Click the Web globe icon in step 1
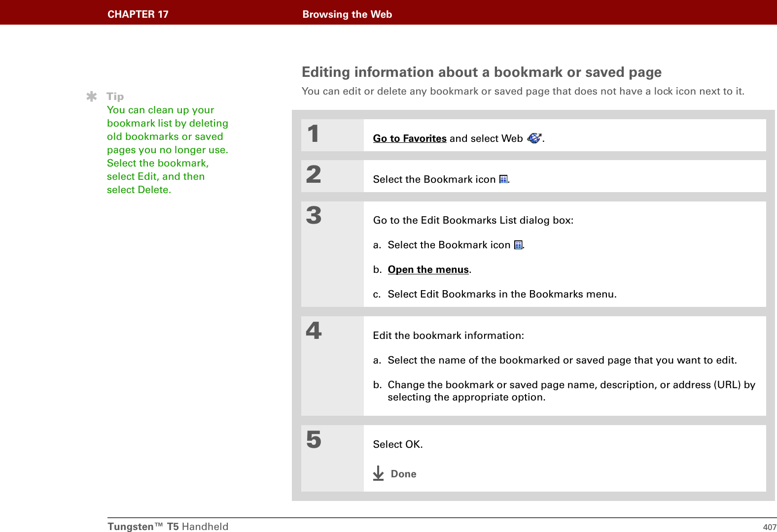 (534, 138)
